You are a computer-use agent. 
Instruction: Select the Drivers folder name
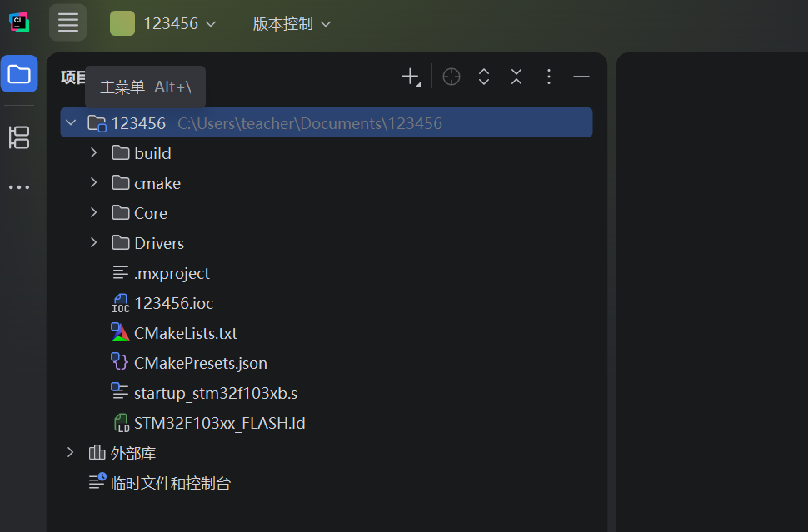(x=159, y=243)
